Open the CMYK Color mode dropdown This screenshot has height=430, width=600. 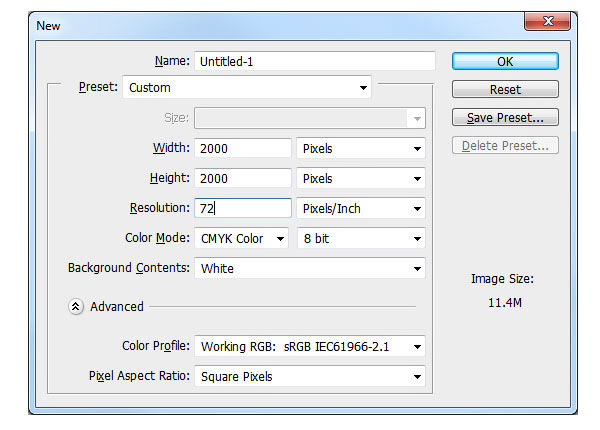[241, 239]
